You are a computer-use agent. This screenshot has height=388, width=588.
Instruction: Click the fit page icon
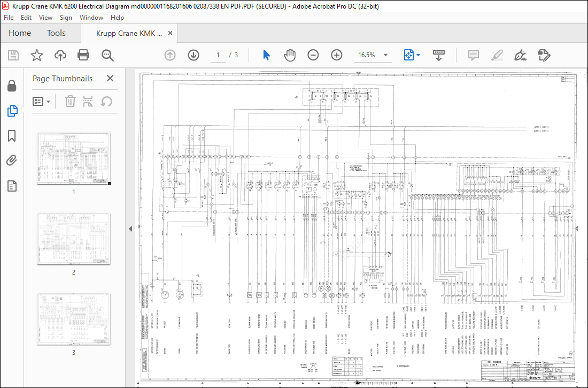pos(408,55)
